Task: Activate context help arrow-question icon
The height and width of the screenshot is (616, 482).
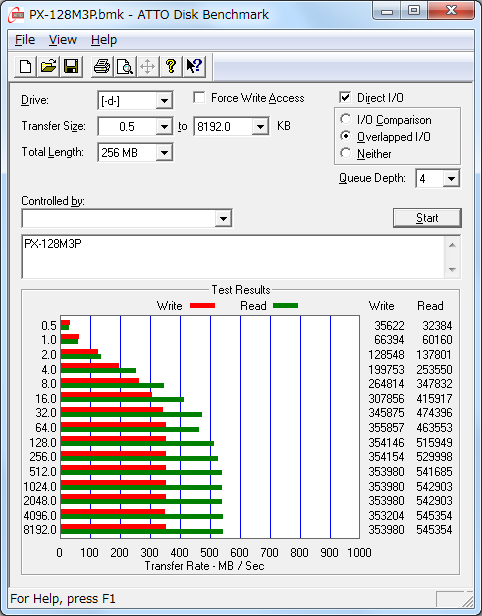Action: point(194,66)
